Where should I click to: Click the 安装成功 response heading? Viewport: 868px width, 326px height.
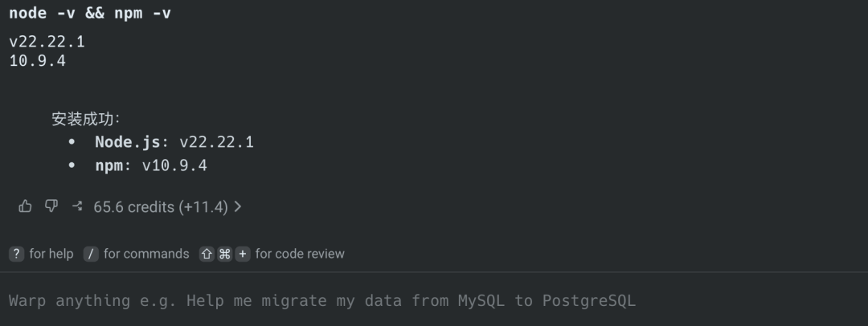click(85, 119)
